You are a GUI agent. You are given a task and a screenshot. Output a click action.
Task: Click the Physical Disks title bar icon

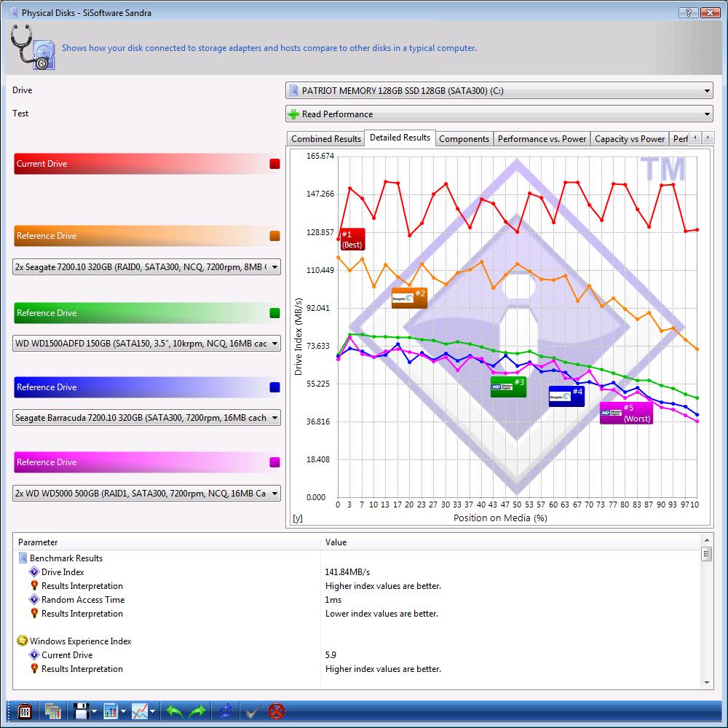(13, 12)
